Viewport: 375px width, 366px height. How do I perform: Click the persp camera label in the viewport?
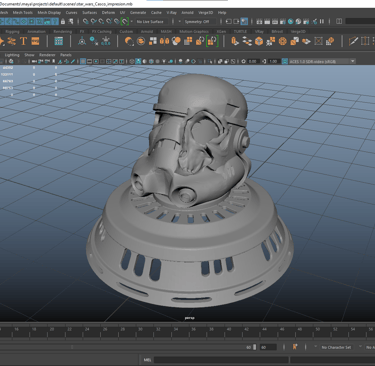(189, 318)
